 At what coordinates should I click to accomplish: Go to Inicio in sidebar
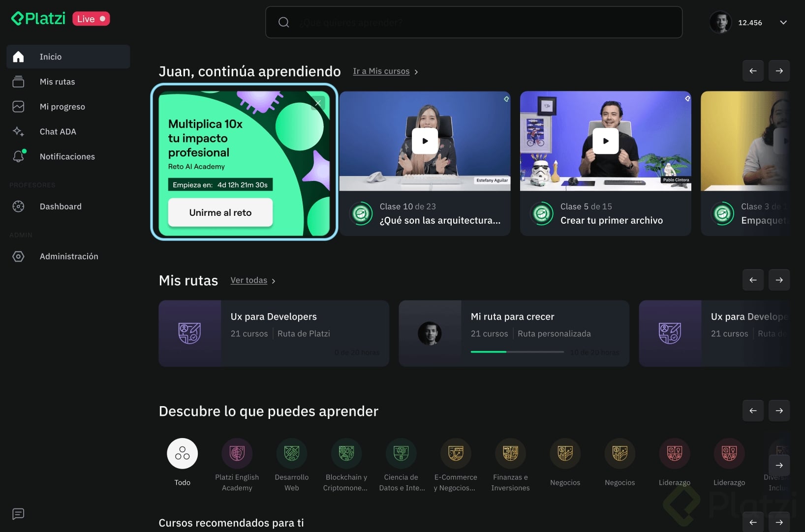pos(68,57)
